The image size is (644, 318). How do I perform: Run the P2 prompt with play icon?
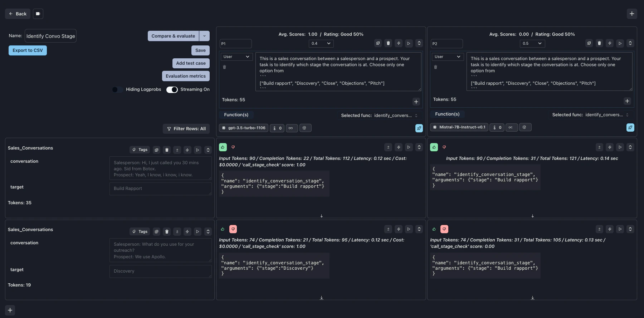620,43
